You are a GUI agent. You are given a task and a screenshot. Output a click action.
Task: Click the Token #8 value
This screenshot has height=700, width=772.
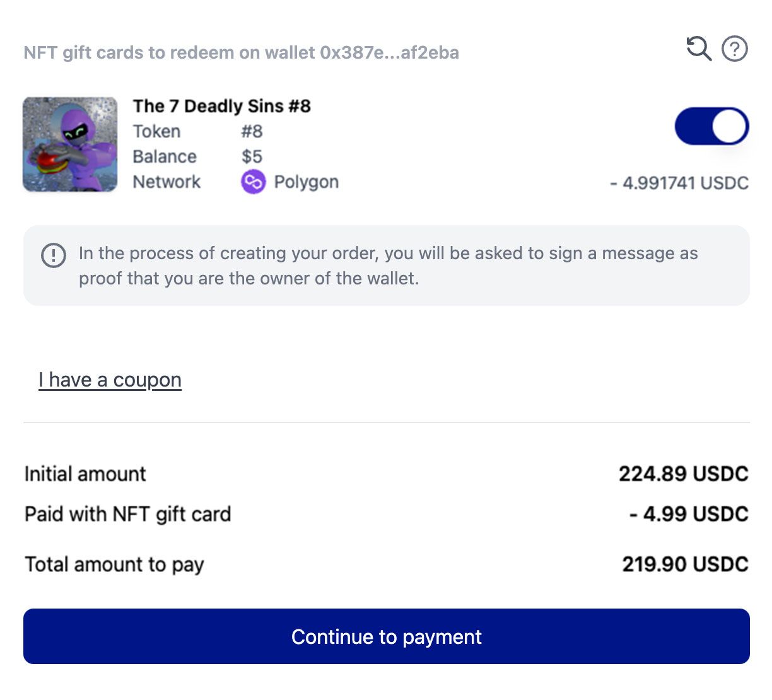click(x=252, y=131)
